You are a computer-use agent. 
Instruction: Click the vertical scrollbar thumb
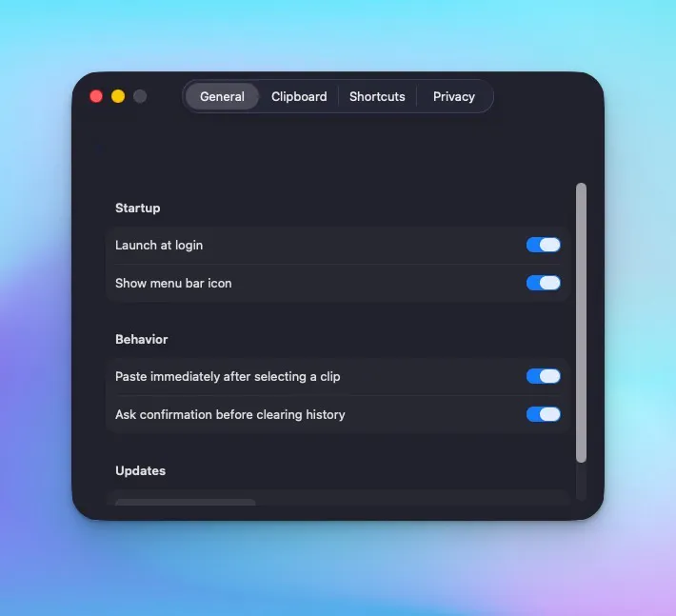(581, 323)
